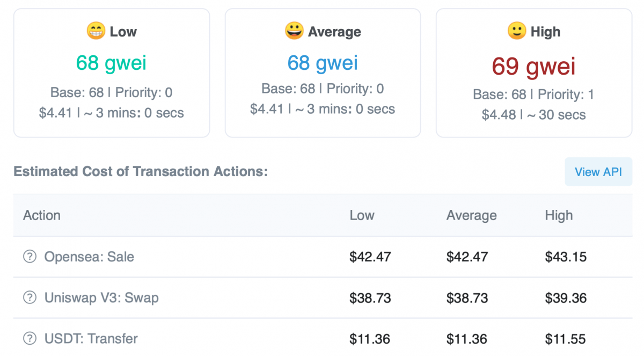Click help icon next to Uniswap V3: Swap
Viewport: 644px width, 356px height.
[30, 297]
